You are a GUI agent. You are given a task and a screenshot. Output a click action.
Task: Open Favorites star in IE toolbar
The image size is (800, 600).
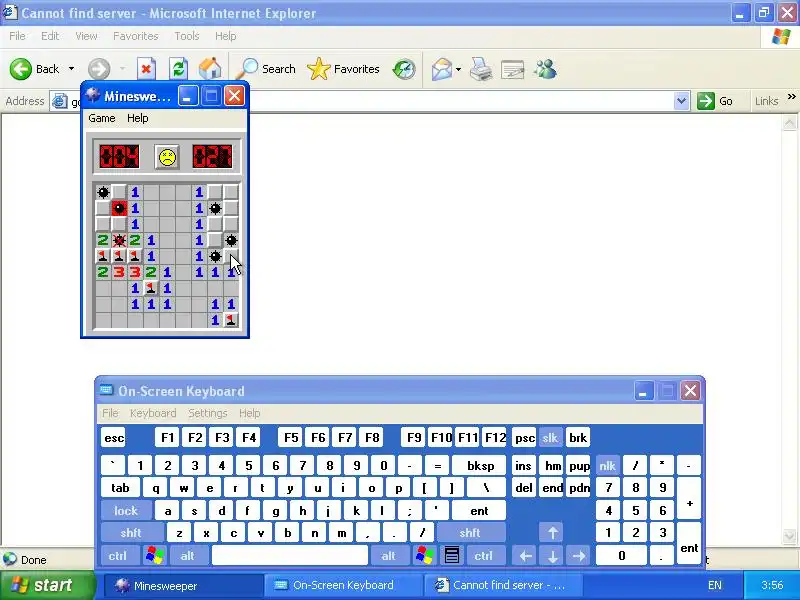click(x=343, y=69)
